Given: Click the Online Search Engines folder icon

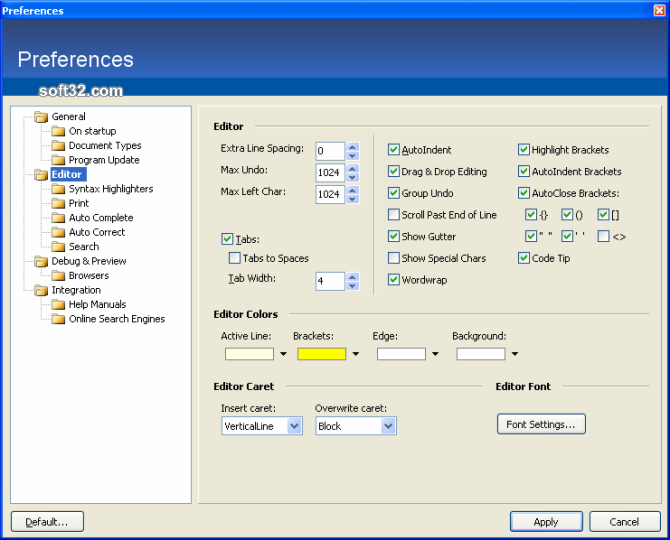Looking at the screenshot, I should pyautogui.click(x=58, y=319).
